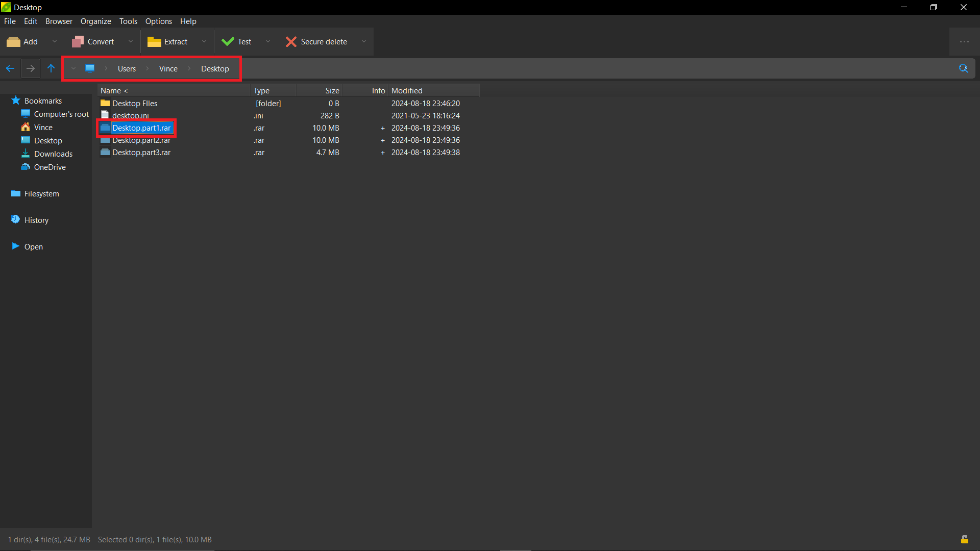Viewport: 980px width, 551px height.
Task: Click the forward navigation arrow
Action: point(30,68)
